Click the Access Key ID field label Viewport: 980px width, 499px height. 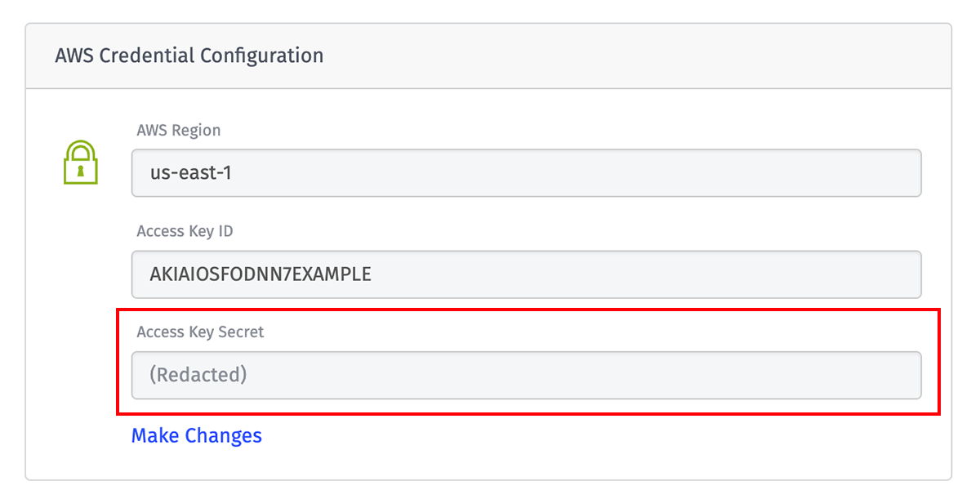(185, 231)
